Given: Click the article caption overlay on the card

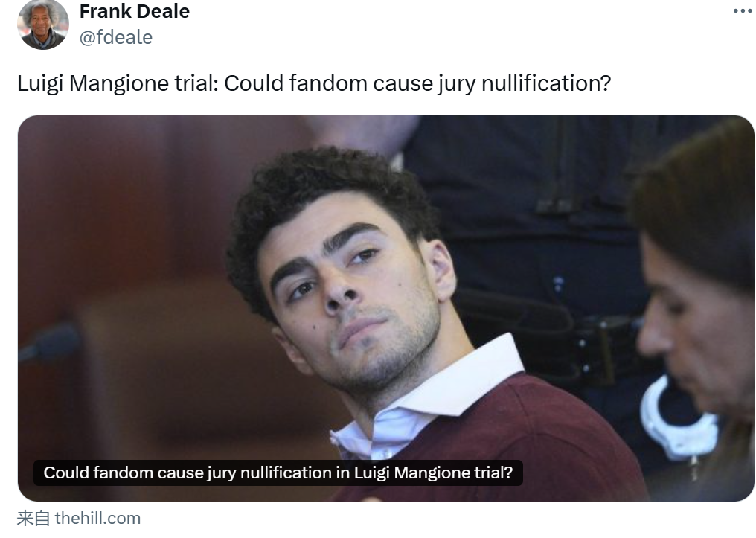Looking at the screenshot, I should [278, 473].
